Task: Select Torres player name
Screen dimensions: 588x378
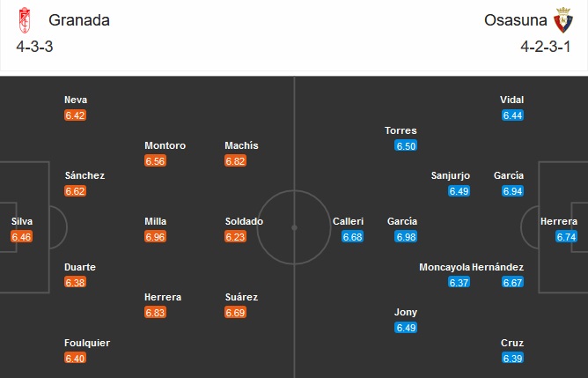Action: (x=401, y=130)
